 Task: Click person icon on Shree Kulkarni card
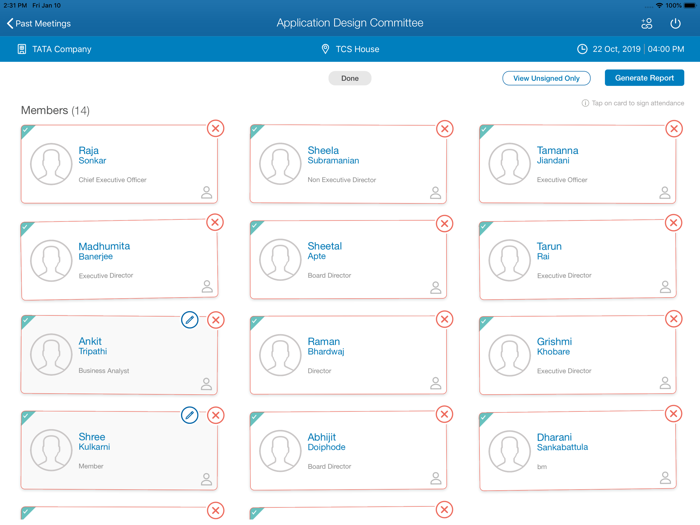pos(206,479)
